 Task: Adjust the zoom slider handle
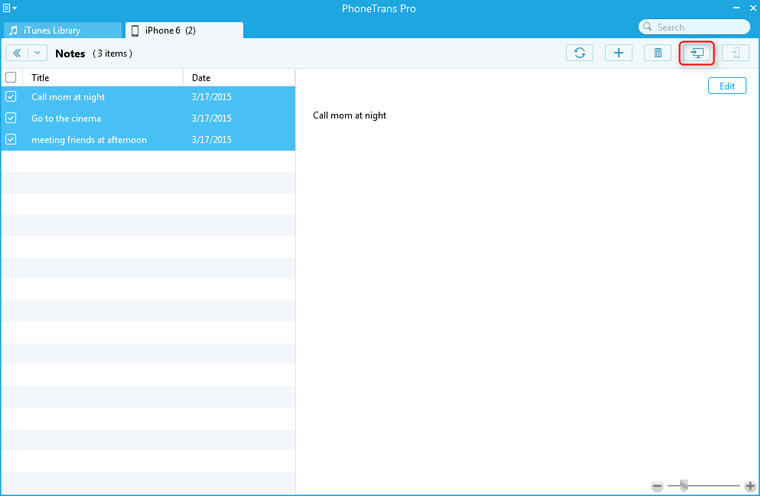point(684,486)
